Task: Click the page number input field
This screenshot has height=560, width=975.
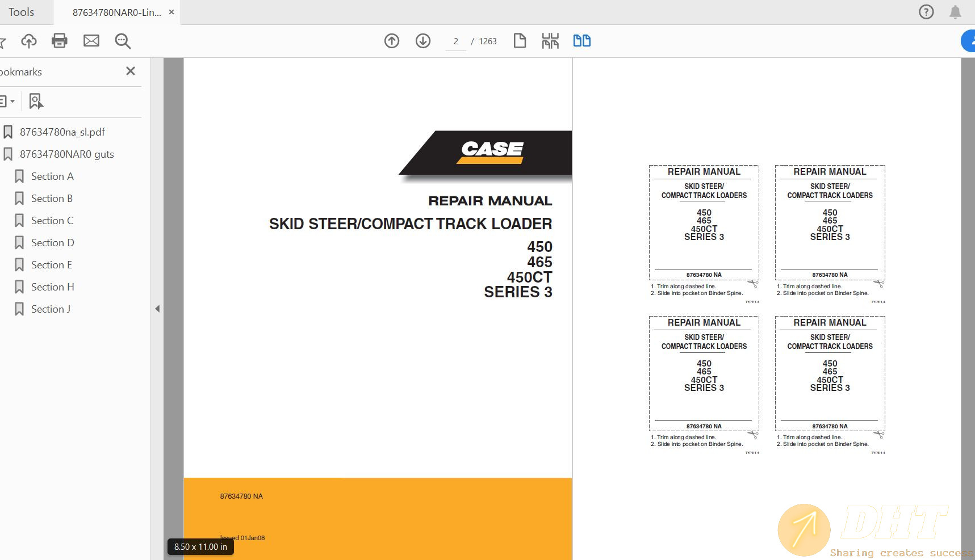Action: point(455,41)
